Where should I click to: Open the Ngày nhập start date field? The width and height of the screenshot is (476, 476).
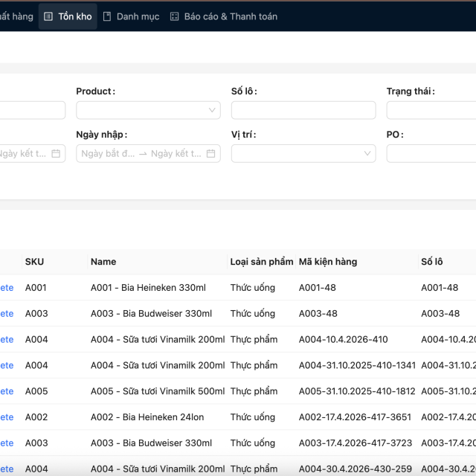pos(108,154)
